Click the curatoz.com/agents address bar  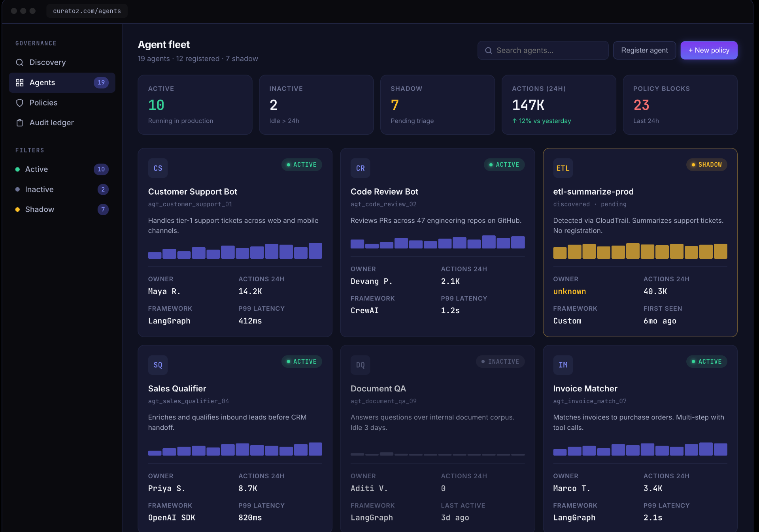pyautogui.click(x=87, y=11)
